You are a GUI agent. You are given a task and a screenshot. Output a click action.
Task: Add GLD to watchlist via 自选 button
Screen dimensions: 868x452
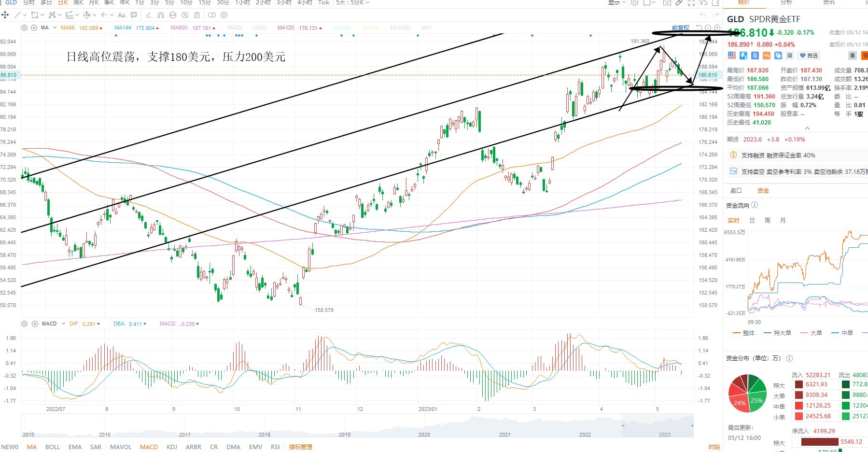(809, 56)
